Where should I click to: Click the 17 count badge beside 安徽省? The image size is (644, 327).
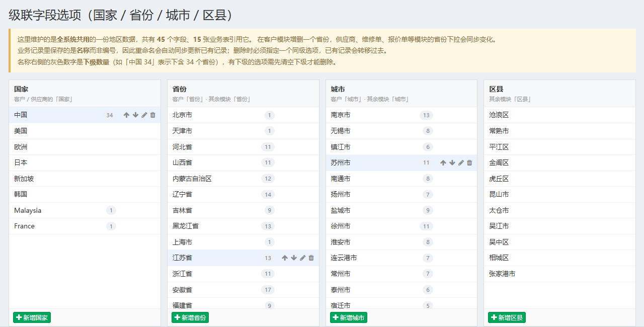(268, 290)
